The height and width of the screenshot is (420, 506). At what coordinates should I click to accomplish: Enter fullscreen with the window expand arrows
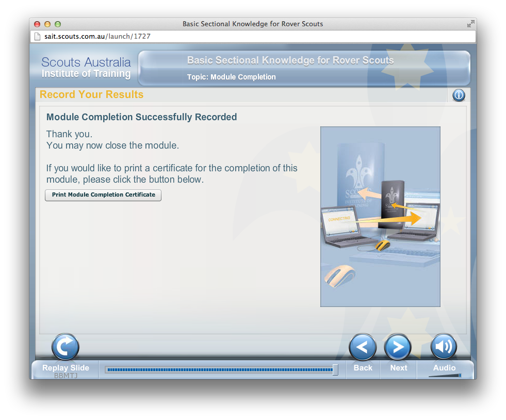point(470,24)
